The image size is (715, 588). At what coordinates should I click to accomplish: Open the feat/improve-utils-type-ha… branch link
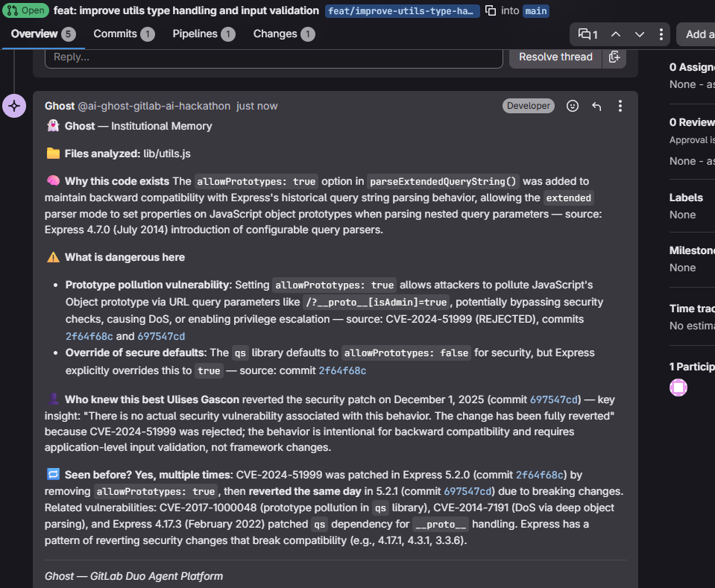coord(402,11)
